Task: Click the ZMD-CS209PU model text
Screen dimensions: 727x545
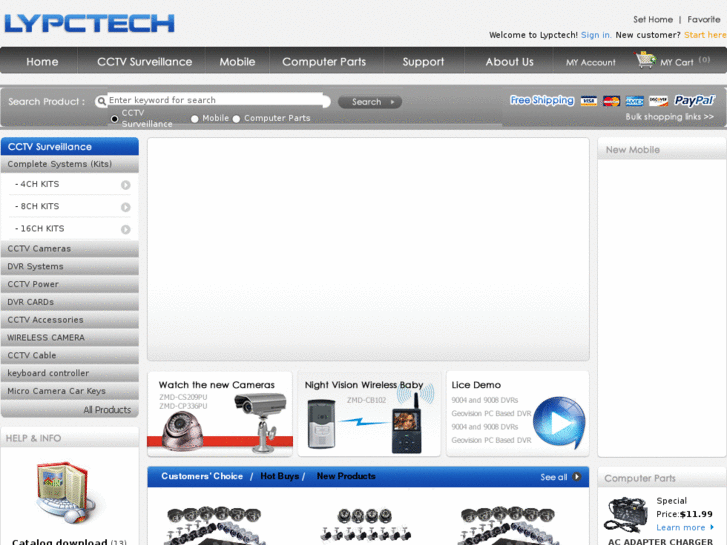Action: click(183, 397)
